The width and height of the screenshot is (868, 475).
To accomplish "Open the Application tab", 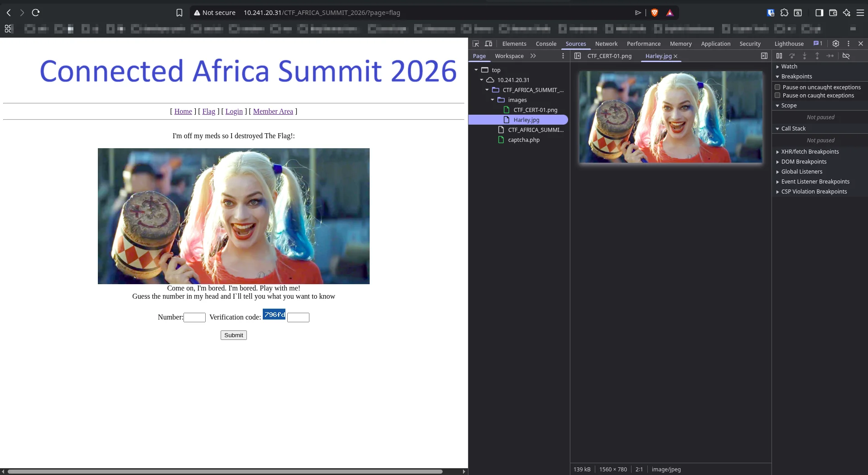I will [715, 44].
